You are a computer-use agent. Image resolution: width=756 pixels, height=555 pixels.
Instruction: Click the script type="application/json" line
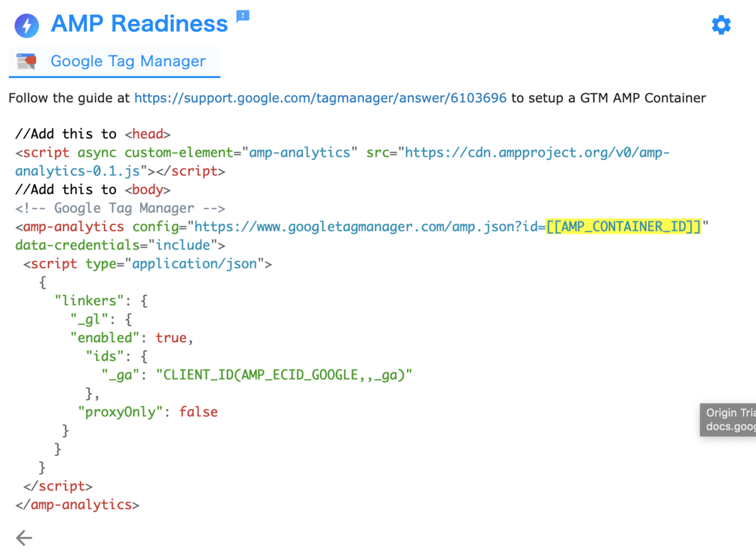pyautogui.click(x=147, y=264)
